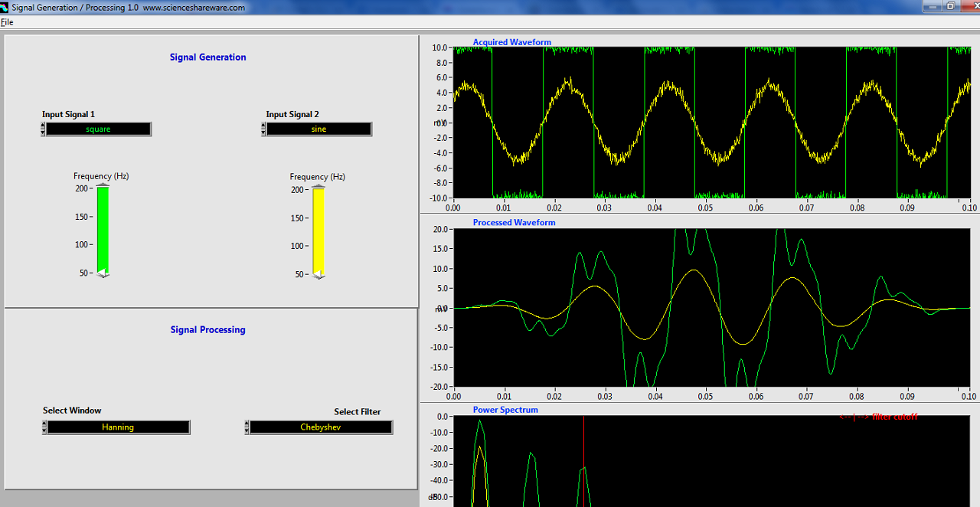This screenshot has width=980, height=507.
Task: Click the decrement arrow for Select Window
Action: [x=44, y=430]
